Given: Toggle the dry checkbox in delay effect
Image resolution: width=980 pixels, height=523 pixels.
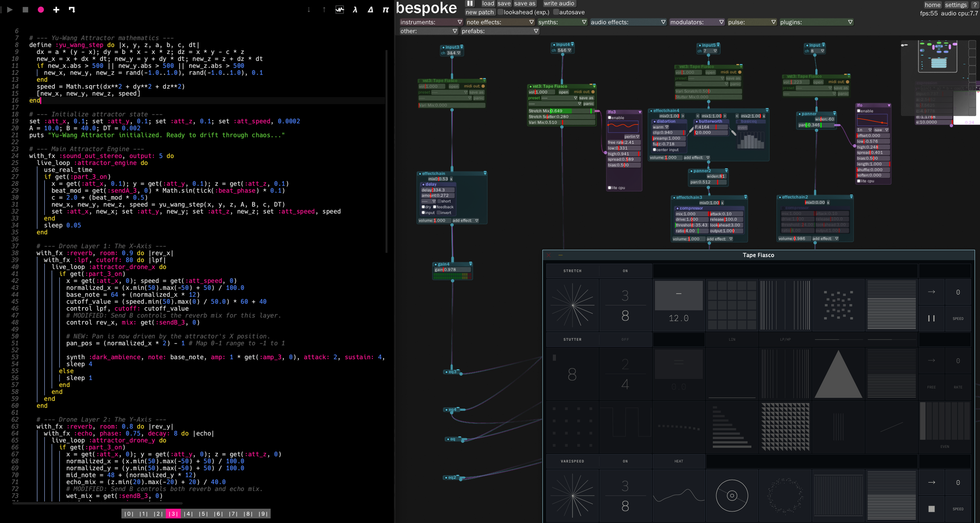Looking at the screenshot, I should tap(423, 207).
